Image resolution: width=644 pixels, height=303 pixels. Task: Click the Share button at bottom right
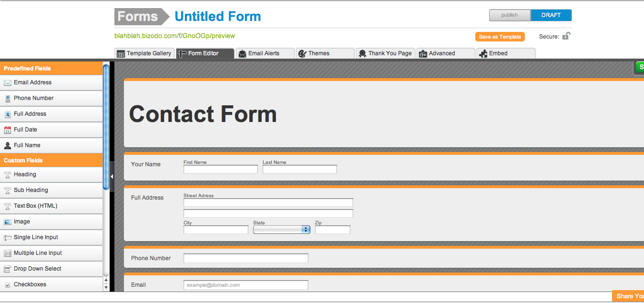(628, 296)
